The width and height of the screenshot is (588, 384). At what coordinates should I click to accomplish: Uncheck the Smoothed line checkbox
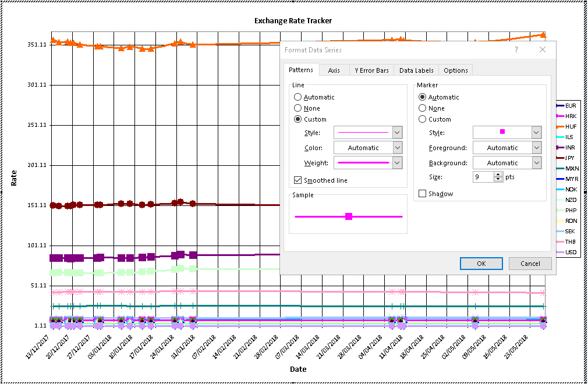[298, 180]
